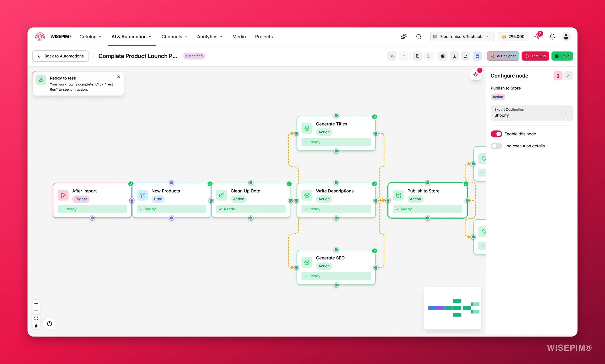605x364 pixels.
Task: Open the notifications bell
Action: [x=552, y=37]
